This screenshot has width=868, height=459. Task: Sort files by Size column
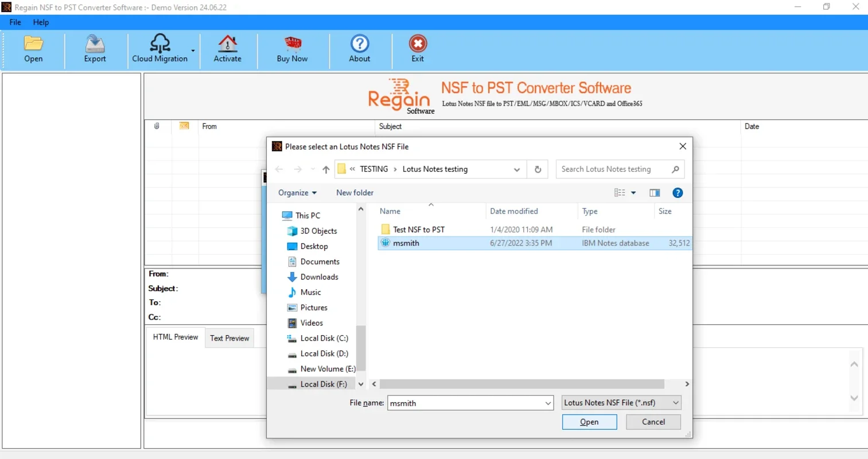pos(665,211)
